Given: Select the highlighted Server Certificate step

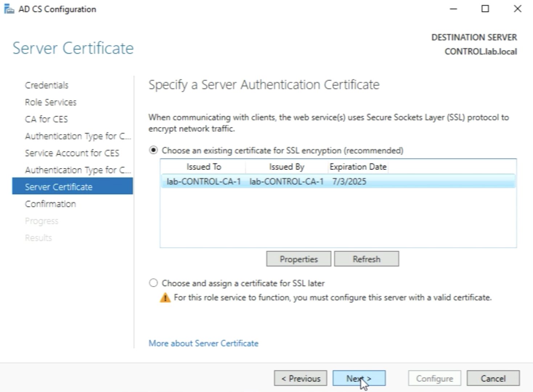Looking at the screenshot, I should click(x=58, y=187).
